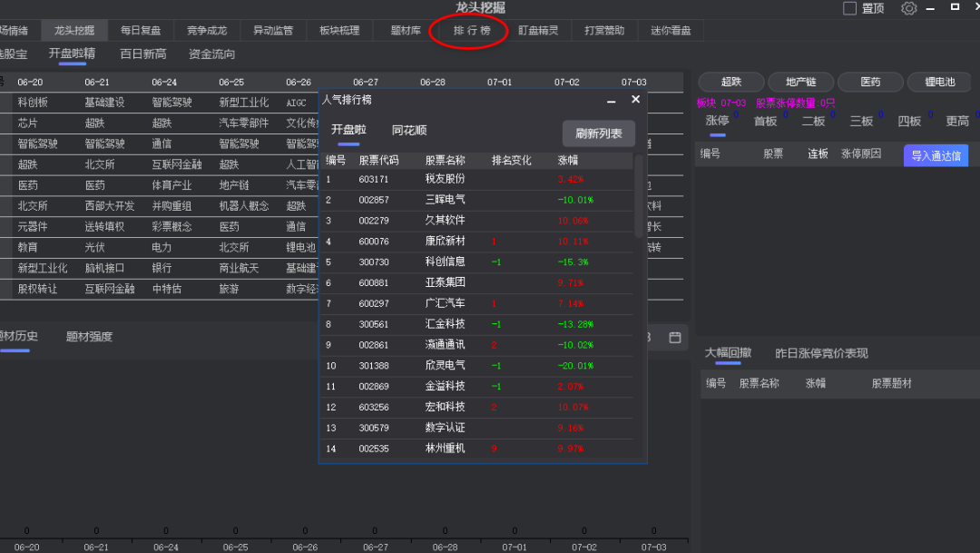Select the 数字认证 row
The height and width of the screenshot is (553, 980).
476,428
